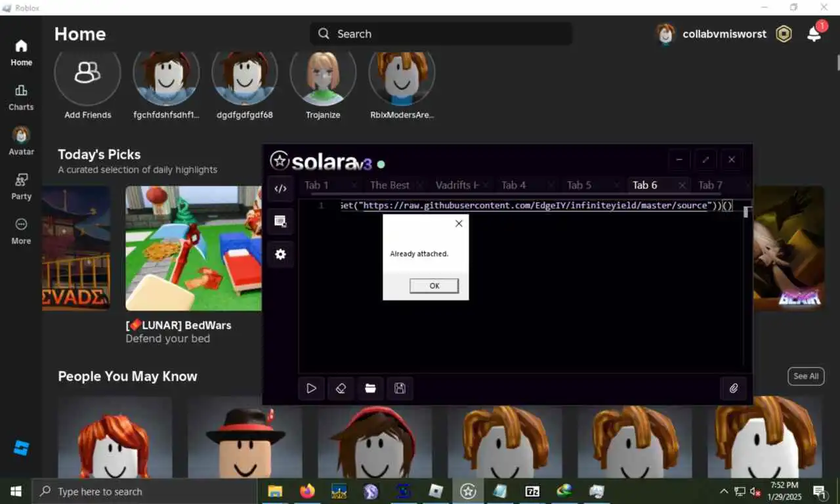Viewport: 840px width, 504px height.
Task: Open the Solara script editor icon
Action: 280,188
